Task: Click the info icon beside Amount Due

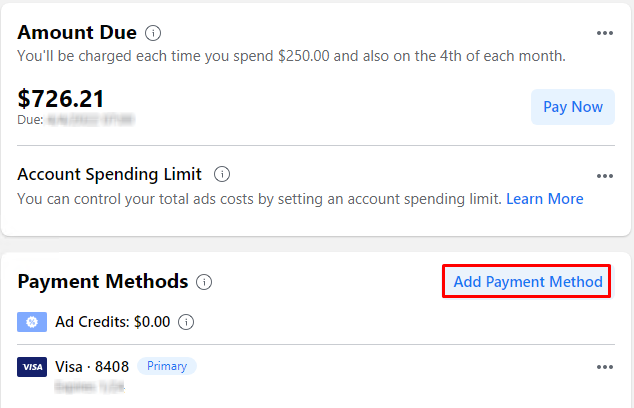Action: (x=153, y=33)
